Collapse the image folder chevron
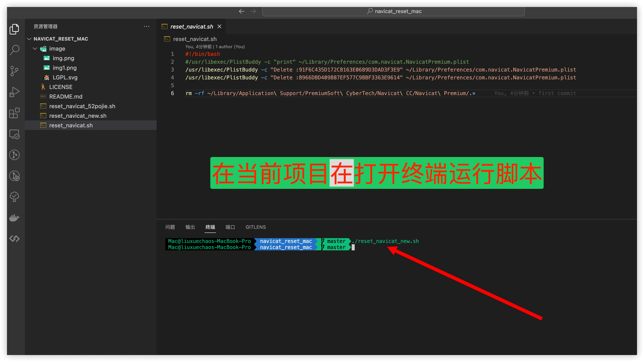 pos(35,48)
